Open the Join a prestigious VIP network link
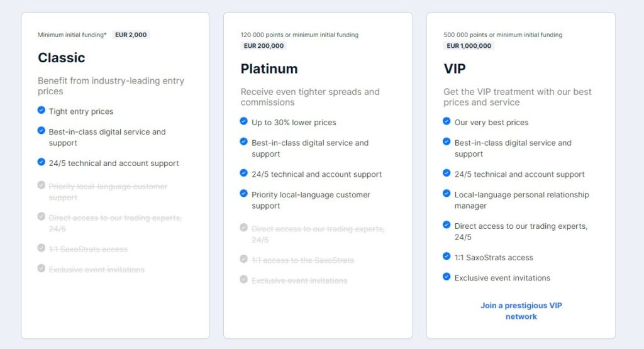 click(521, 311)
